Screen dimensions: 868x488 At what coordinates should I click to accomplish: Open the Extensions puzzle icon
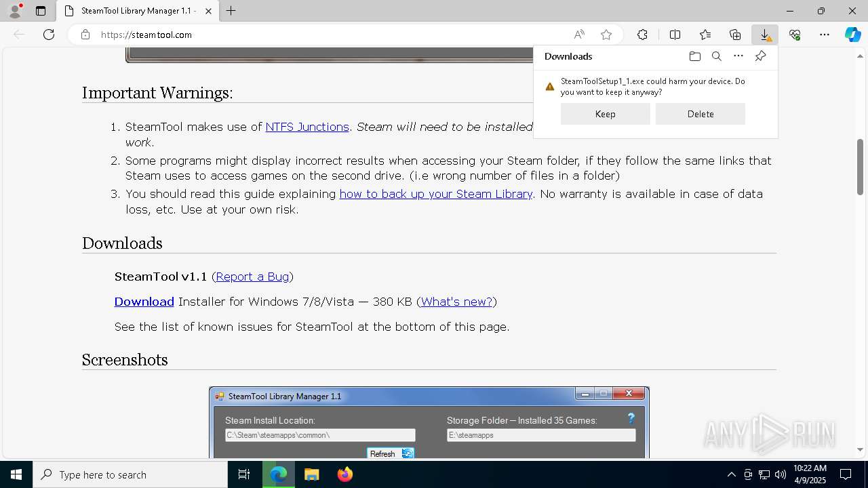[642, 35]
